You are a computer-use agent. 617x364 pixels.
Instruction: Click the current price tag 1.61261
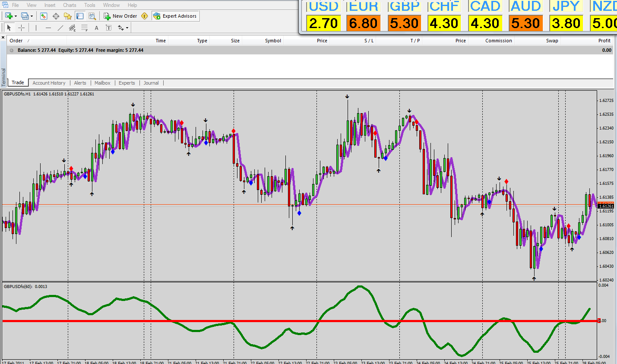[x=606, y=206]
